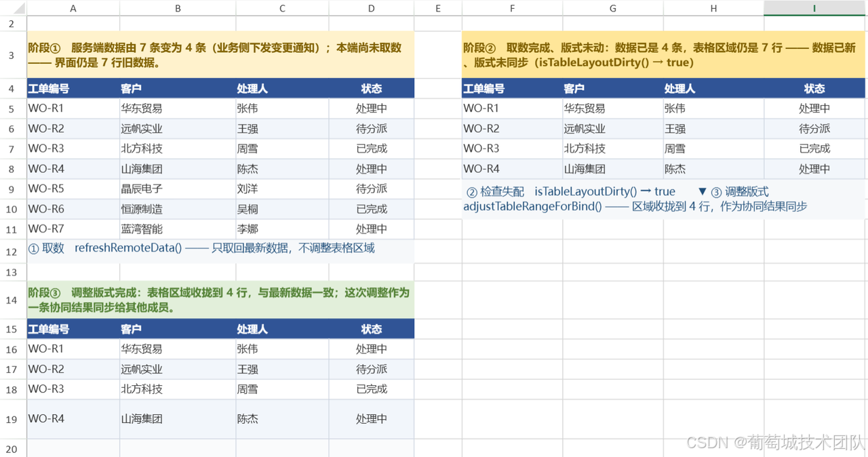Click 状态 header in cell D4
868x457 pixels.
click(x=372, y=88)
